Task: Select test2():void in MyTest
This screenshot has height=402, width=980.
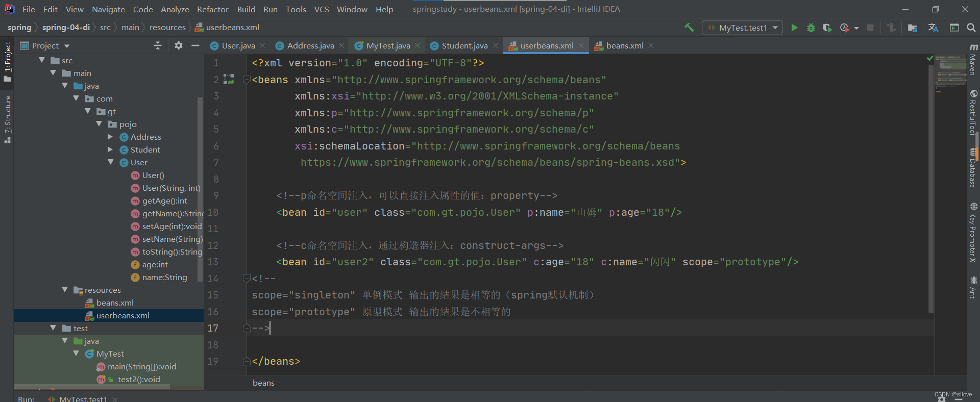Action: (x=138, y=380)
